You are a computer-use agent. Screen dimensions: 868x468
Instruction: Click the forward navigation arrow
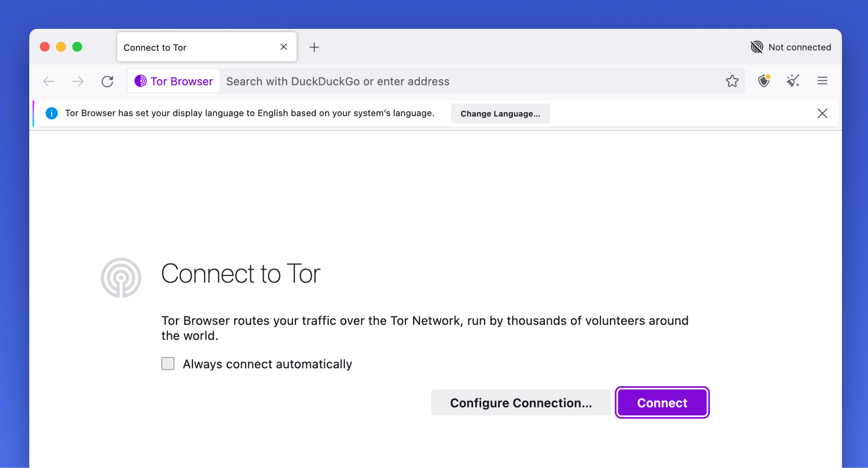(77, 81)
